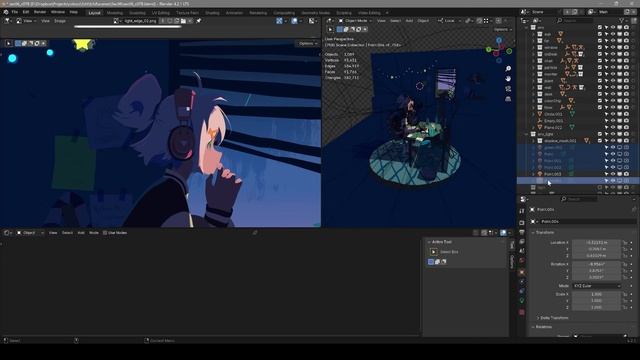Open the Render properties tab icon

tap(522, 223)
